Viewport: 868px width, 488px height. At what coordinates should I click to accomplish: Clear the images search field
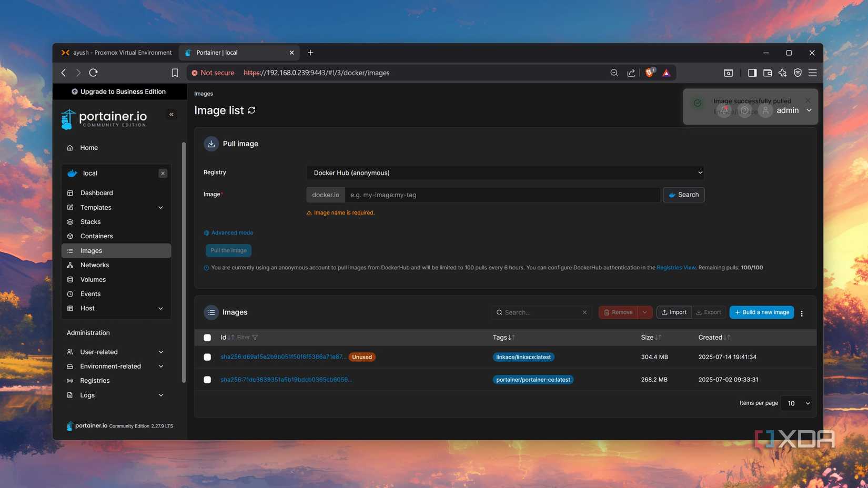584,312
